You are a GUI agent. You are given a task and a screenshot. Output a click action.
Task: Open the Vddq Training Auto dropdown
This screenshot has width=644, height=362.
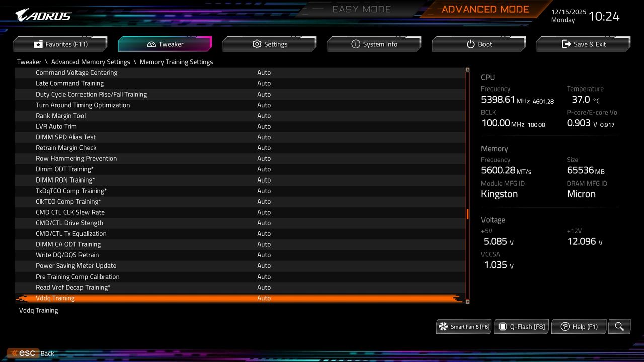(x=264, y=298)
